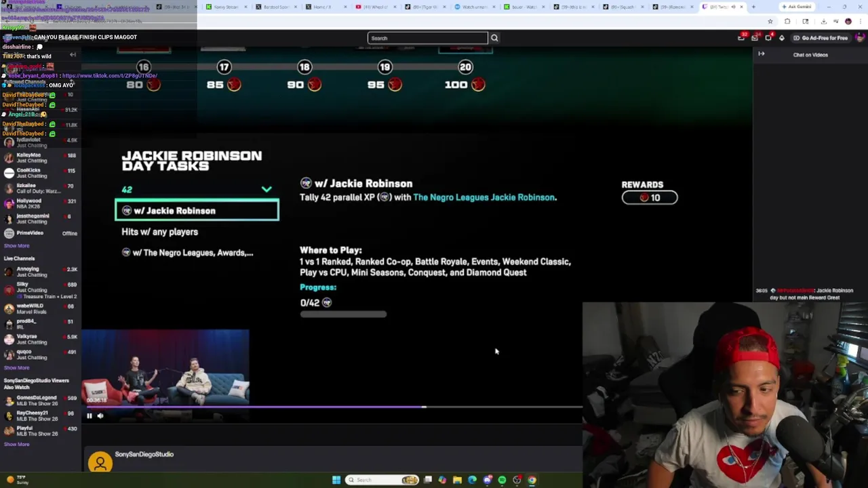
Task: Switch to the Sony Stream browser tab
Action: [x=227, y=7]
